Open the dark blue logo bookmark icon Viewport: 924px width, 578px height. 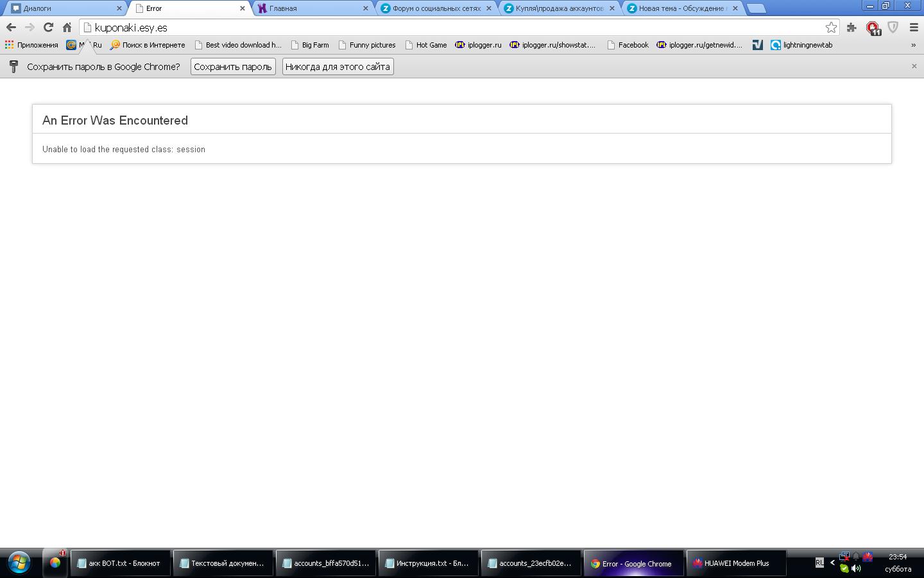[758, 45]
